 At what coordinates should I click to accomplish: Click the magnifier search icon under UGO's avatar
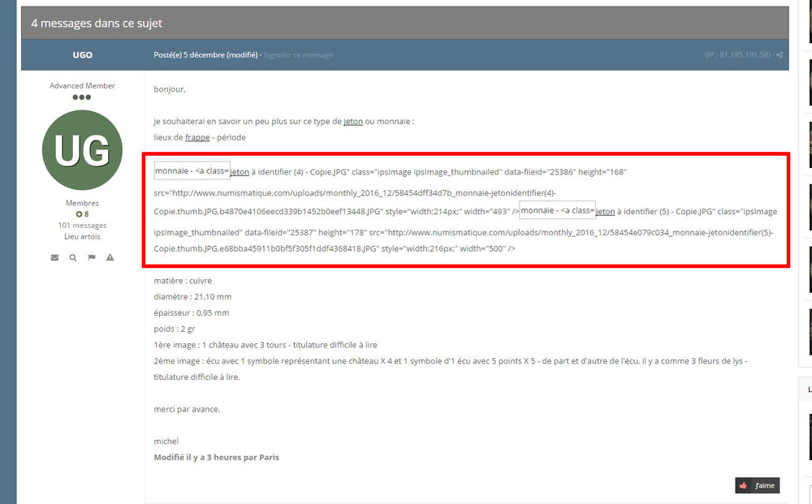click(73, 257)
